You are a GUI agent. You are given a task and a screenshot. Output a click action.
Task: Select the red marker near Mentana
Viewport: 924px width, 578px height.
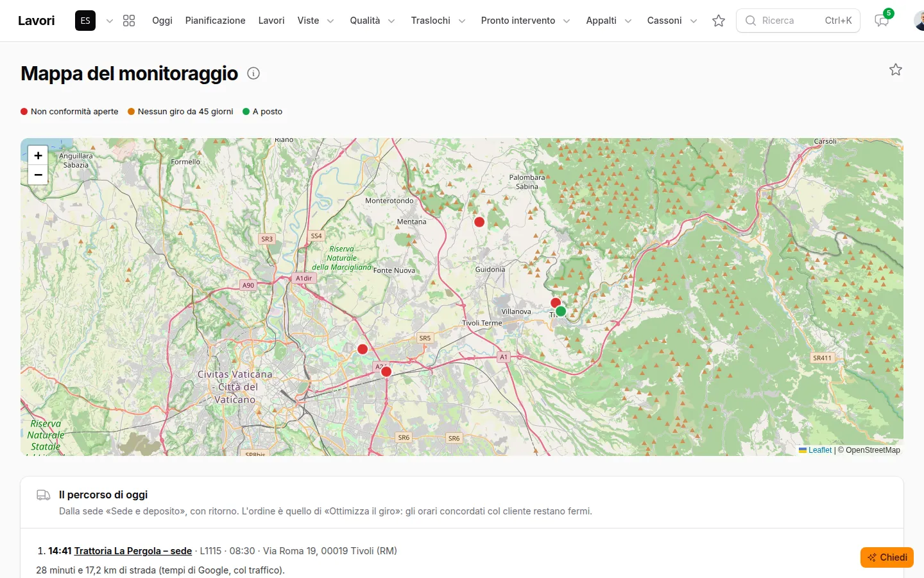click(479, 222)
